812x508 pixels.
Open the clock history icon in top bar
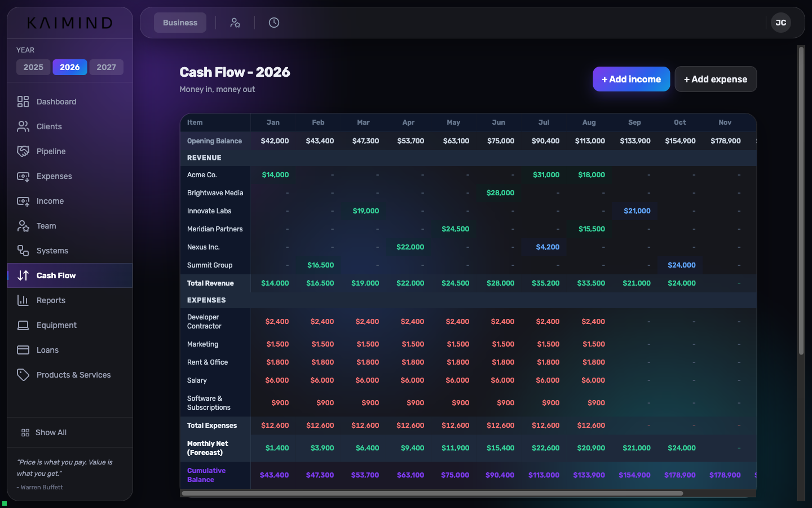point(274,23)
